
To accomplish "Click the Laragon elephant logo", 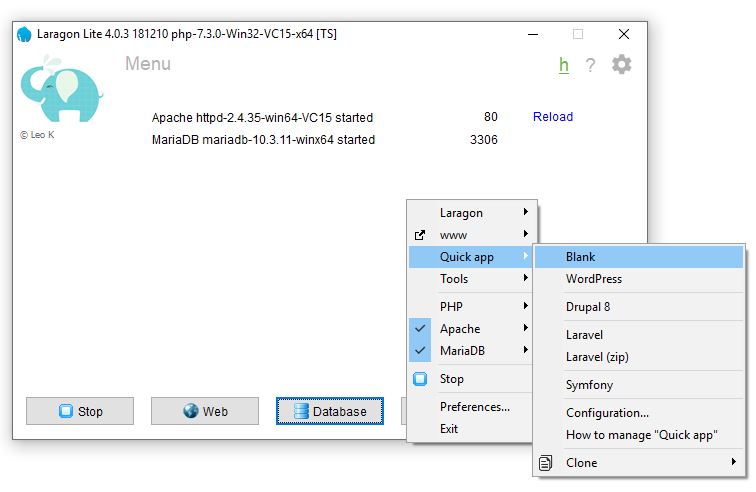I will [x=61, y=89].
